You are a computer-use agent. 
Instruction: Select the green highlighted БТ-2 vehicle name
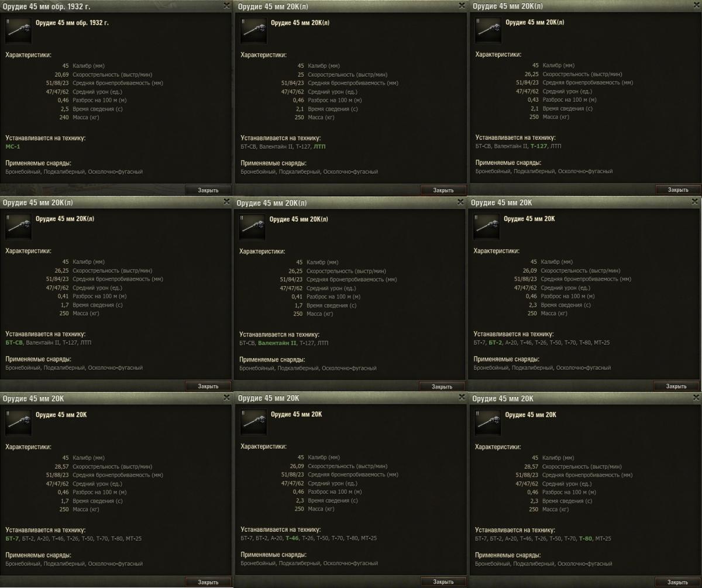coord(495,342)
